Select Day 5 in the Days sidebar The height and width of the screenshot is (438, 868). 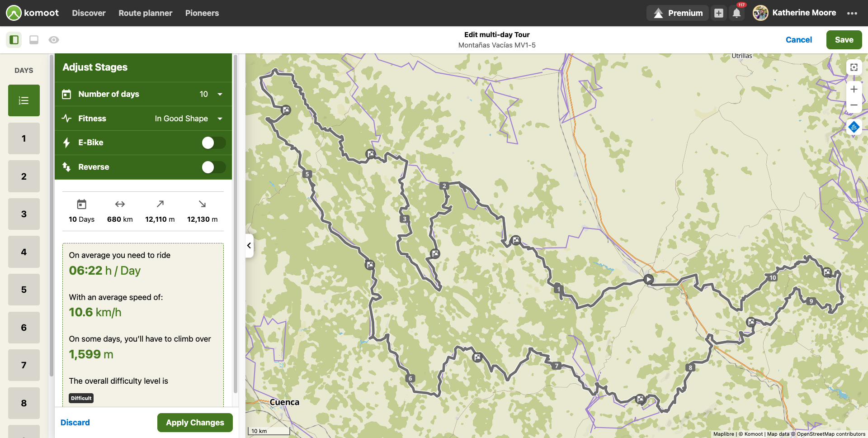tap(24, 290)
